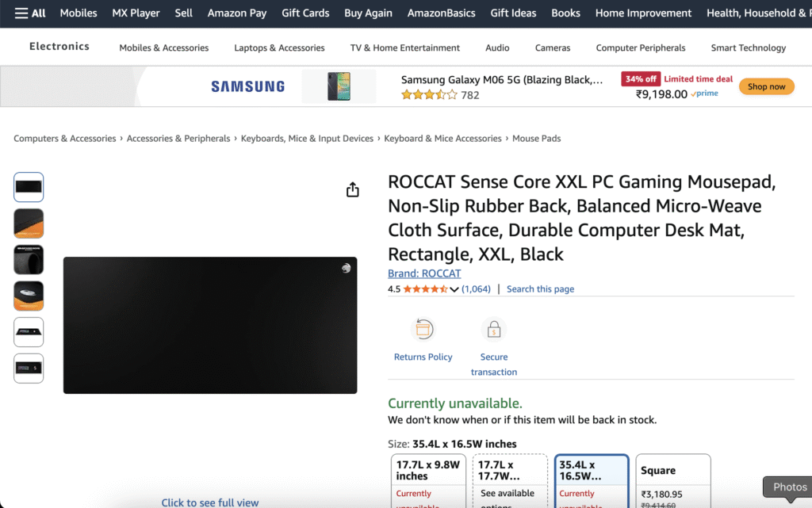The height and width of the screenshot is (508, 812).
Task: Open Laptops & Accessories subcategory
Action: pos(279,48)
